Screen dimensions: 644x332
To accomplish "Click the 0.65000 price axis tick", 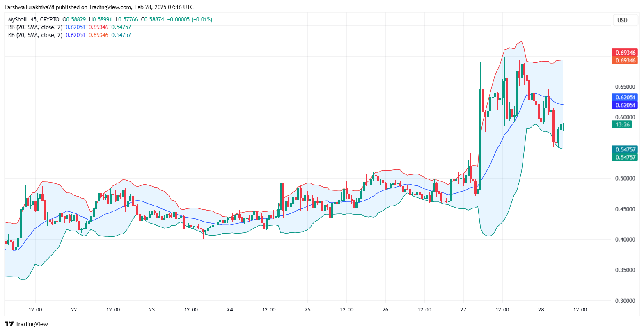I will pos(625,87).
